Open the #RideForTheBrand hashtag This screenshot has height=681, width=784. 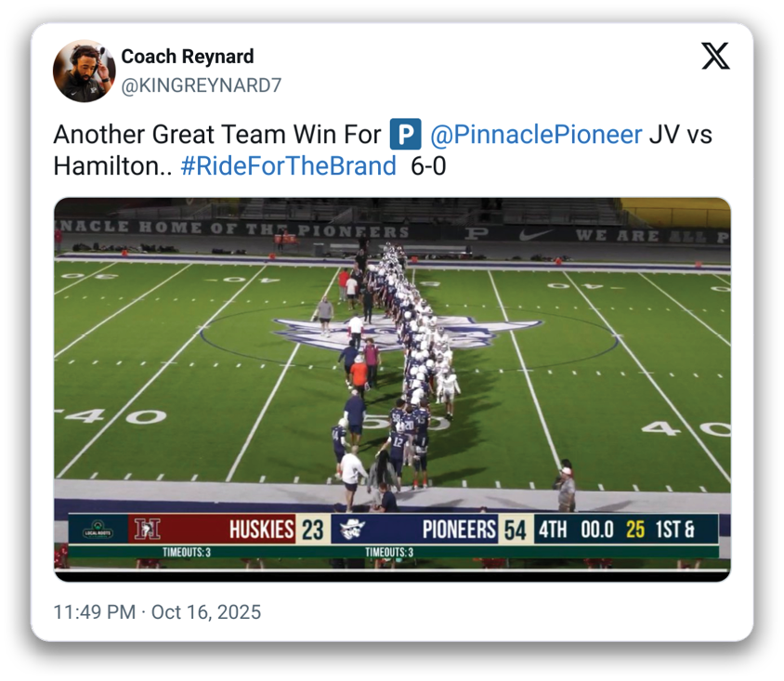(288, 166)
